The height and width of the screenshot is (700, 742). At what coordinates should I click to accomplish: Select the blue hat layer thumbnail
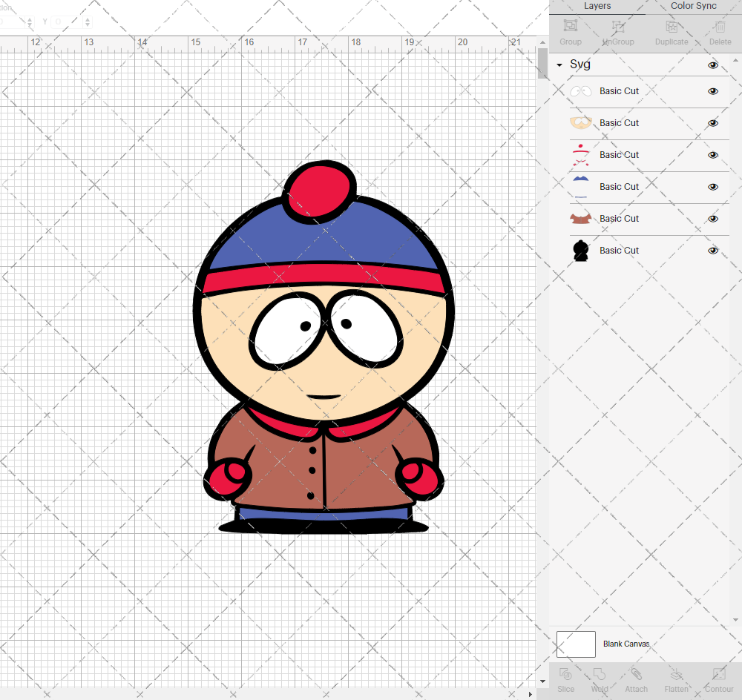[x=581, y=187]
